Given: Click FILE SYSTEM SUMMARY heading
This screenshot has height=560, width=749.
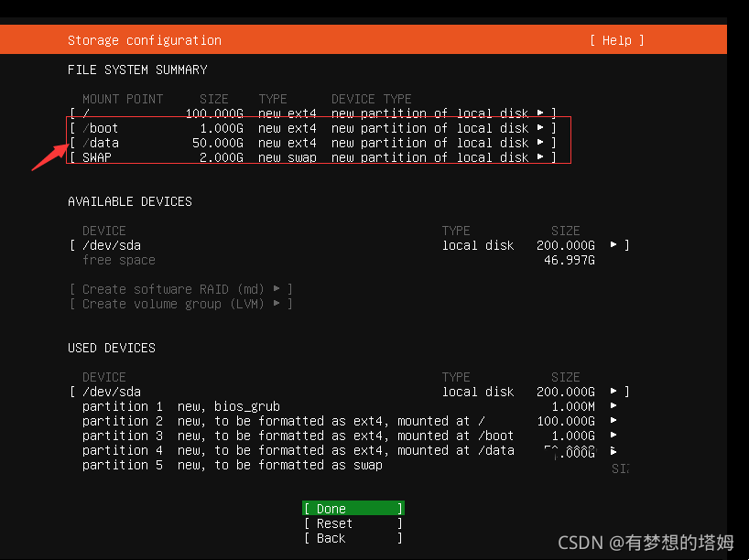Looking at the screenshot, I should [x=137, y=70].
